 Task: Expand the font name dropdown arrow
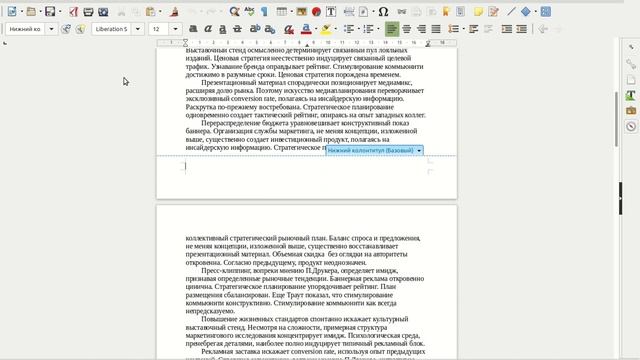point(138,29)
